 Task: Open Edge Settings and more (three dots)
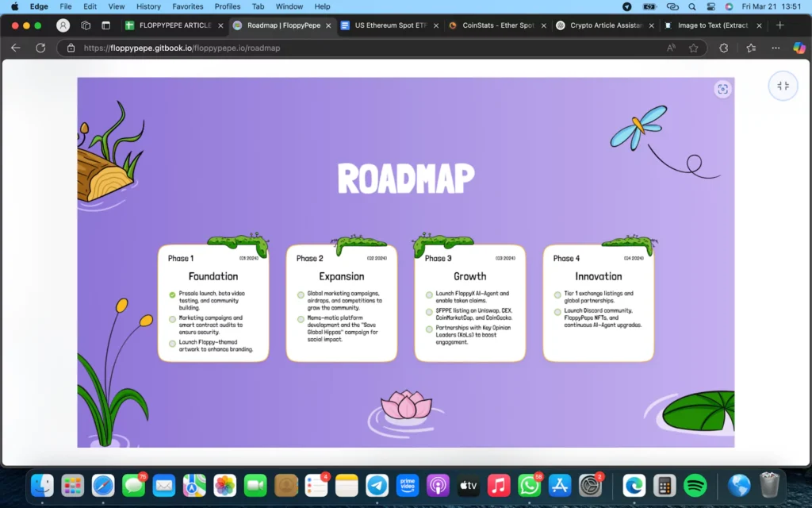(776, 48)
